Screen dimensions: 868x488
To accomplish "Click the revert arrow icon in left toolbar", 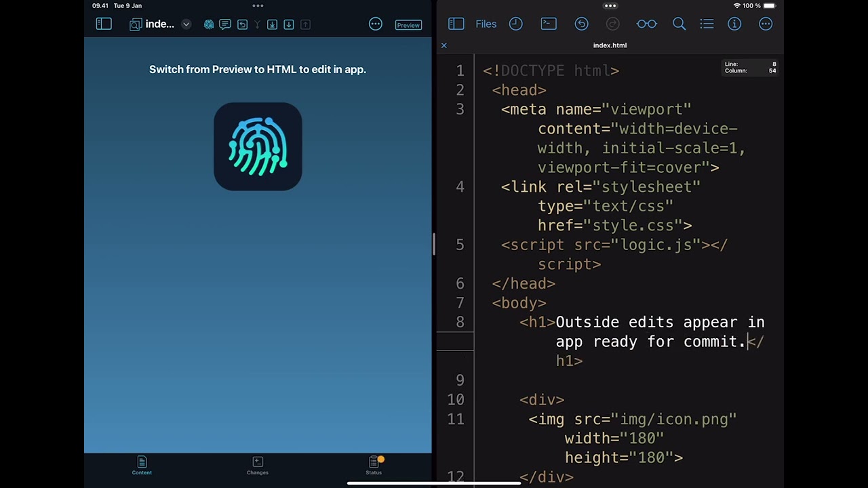I will 242,24.
